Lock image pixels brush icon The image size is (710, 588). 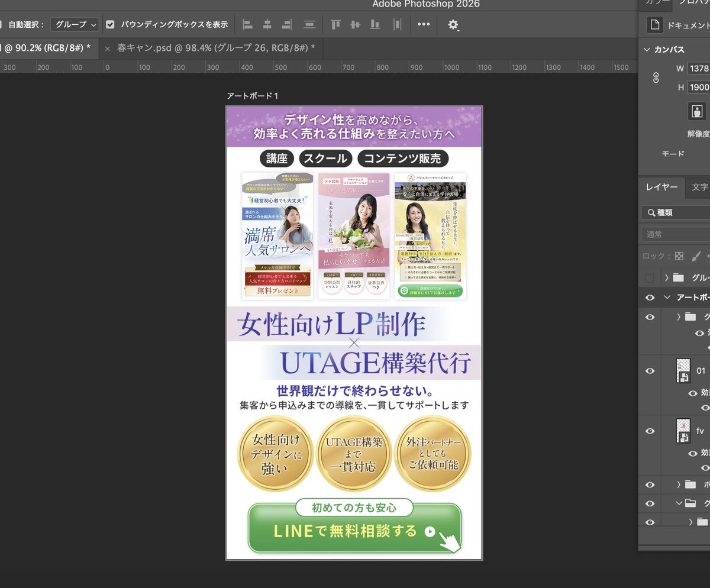point(696,256)
